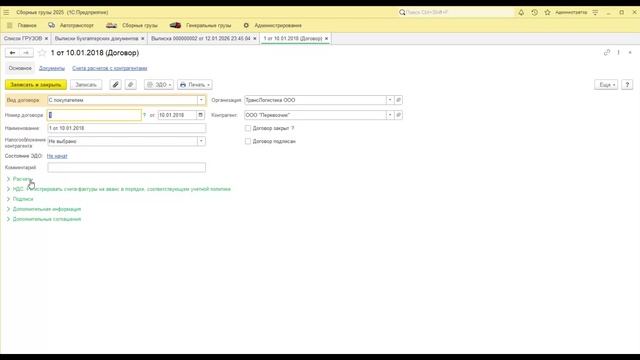
Task: Switch to Список ГРУЗОВ tab
Action: pyautogui.click(x=23, y=38)
